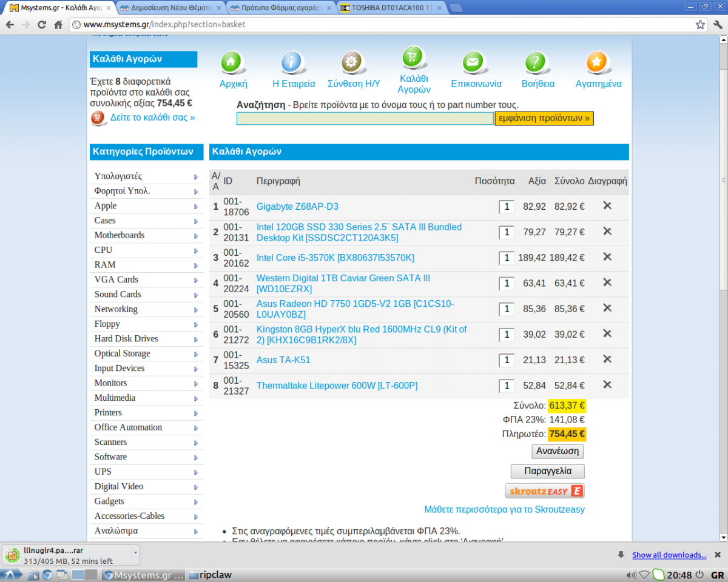Open the Καλάθι Αγορών cart icon
Viewport: 728px width, 582px height.
pyautogui.click(x=414, y=58)
